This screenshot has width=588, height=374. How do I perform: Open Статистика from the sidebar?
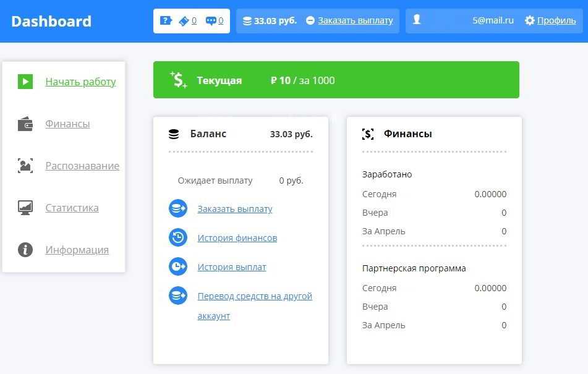pos(72,208)
